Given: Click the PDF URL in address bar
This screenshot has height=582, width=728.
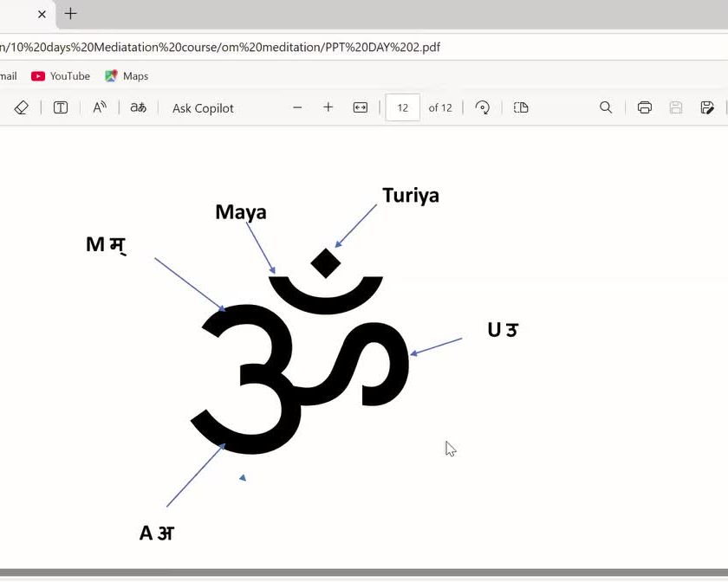Looking at the screenshot, I should click(220, 47).
